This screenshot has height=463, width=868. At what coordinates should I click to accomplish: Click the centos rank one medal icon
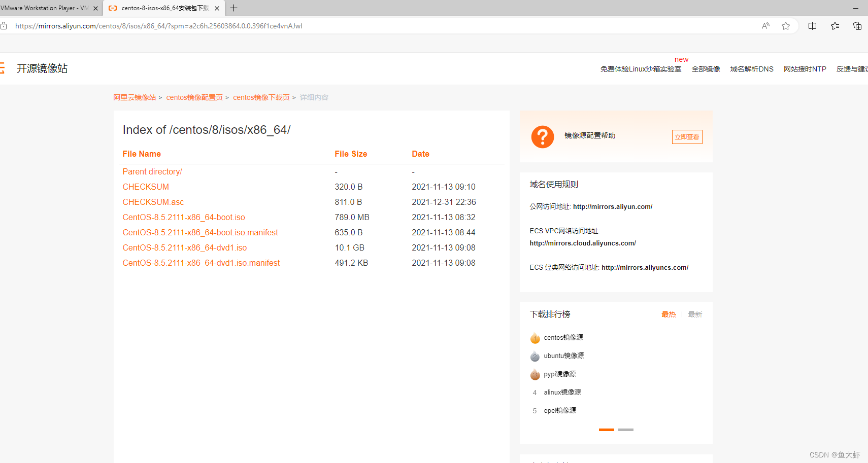point(535,338)
